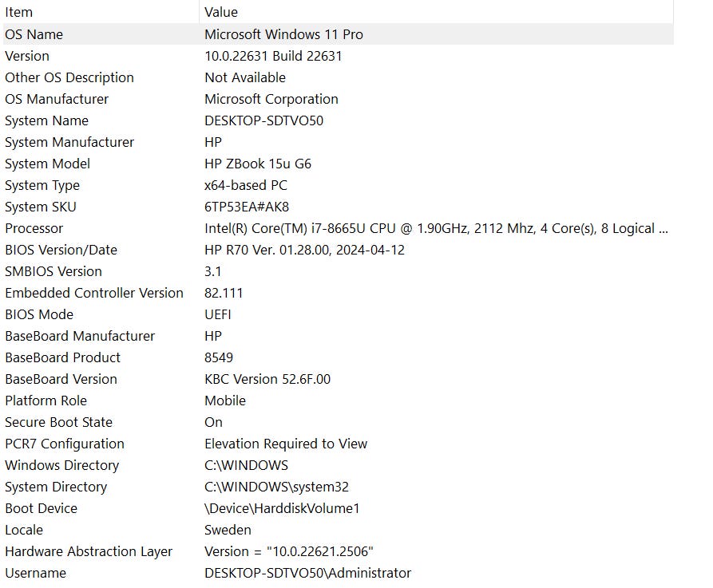Click the Sweden locale value

pyautogui.click(x=228, y=530)
